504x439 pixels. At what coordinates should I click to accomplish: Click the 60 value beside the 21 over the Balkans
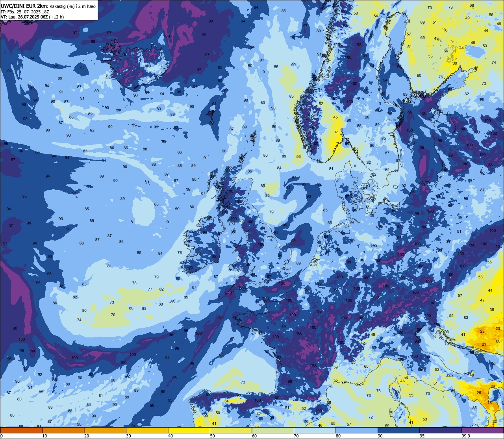(498, 341)
